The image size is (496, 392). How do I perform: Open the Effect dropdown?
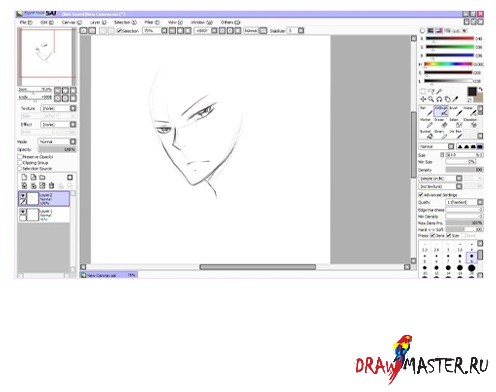tap(58, 124)
